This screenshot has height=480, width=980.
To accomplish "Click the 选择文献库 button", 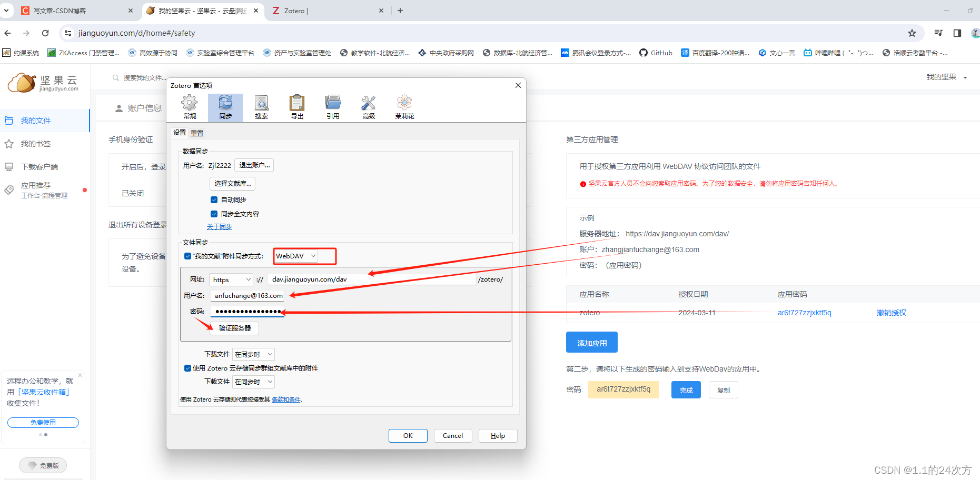I will tap(233, 184).
